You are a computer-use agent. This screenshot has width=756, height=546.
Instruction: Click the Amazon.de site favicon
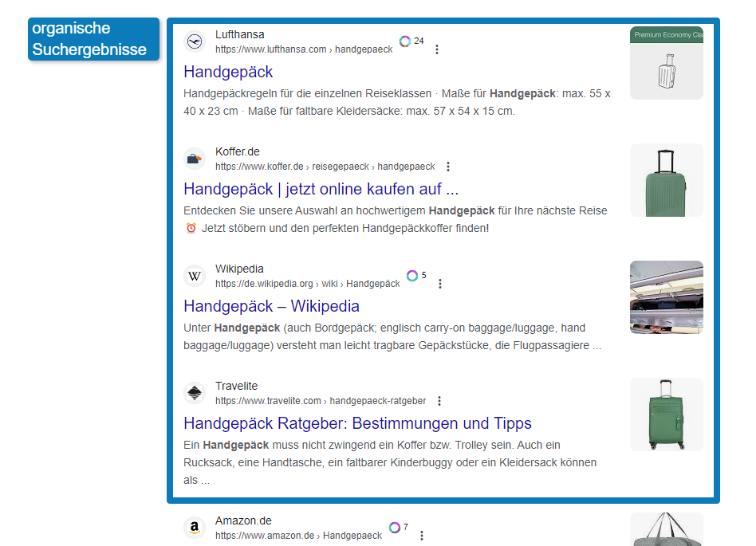[x=195, y=528]
